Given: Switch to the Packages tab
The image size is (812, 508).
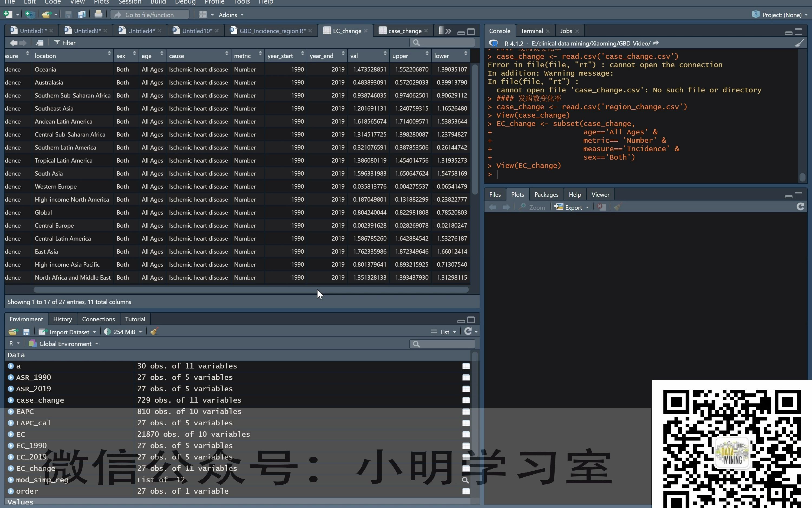Looking at the screenshot, I should point(546,195).
